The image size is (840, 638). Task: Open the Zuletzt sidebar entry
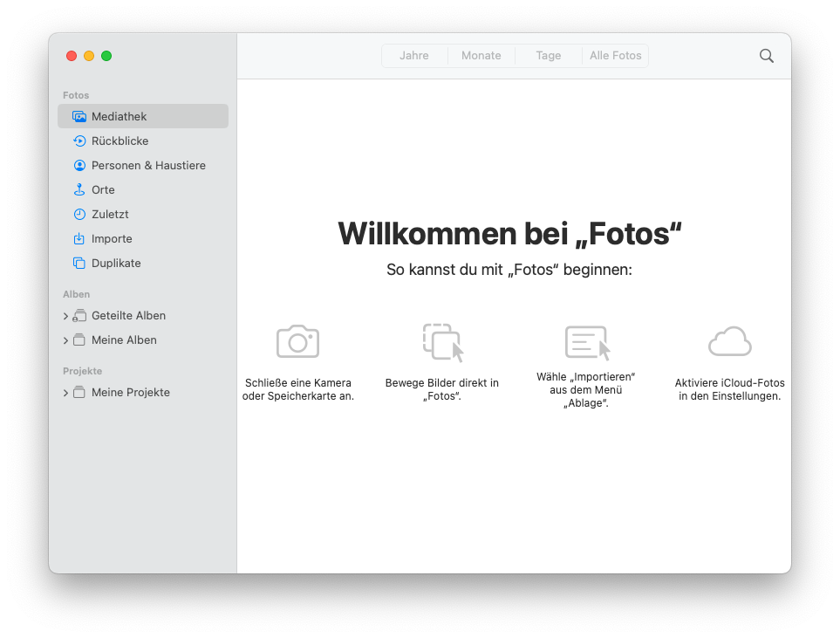click(x=143, y=215)
